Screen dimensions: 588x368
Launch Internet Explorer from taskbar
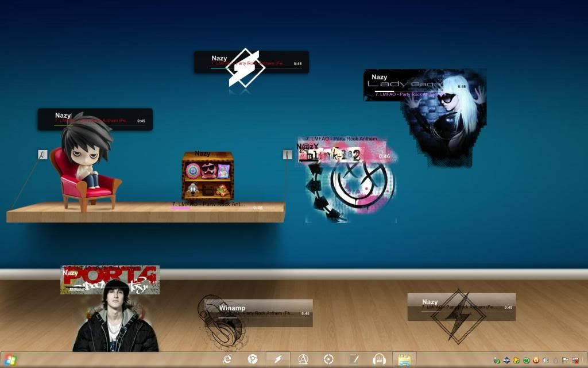[227, 359]
